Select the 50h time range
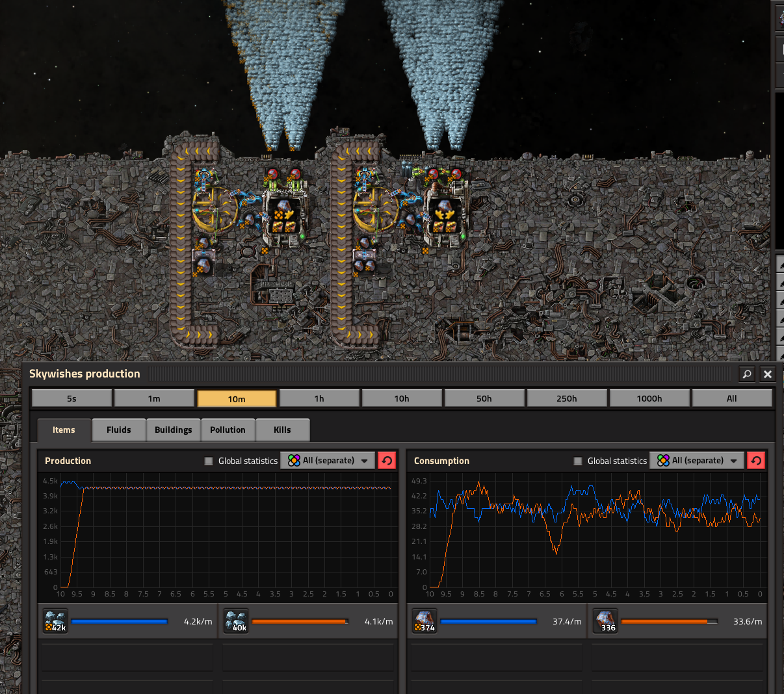The height and width of the screenshot is (694, 784). (484, 398)
